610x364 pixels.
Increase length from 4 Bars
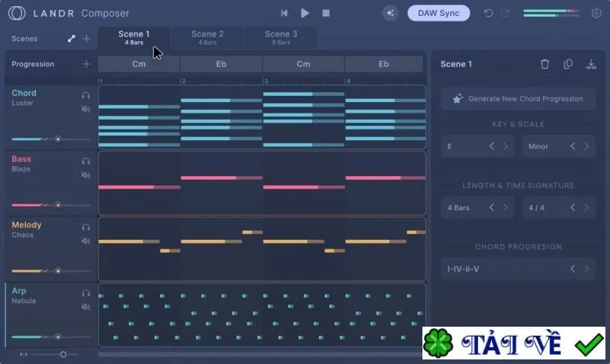[x=506, y=207]
